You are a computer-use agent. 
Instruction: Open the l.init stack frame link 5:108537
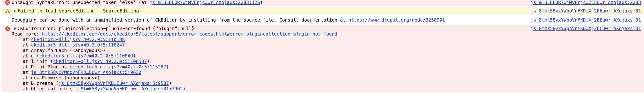100,61
